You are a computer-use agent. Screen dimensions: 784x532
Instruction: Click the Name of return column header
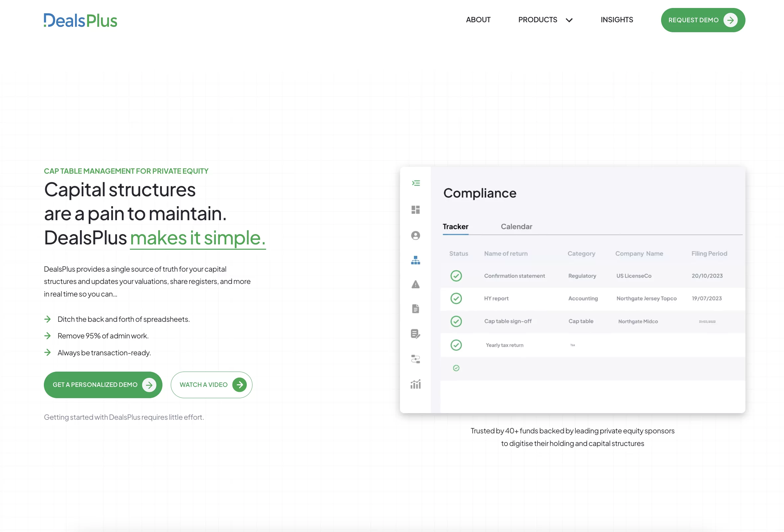(x=506, y=253)
